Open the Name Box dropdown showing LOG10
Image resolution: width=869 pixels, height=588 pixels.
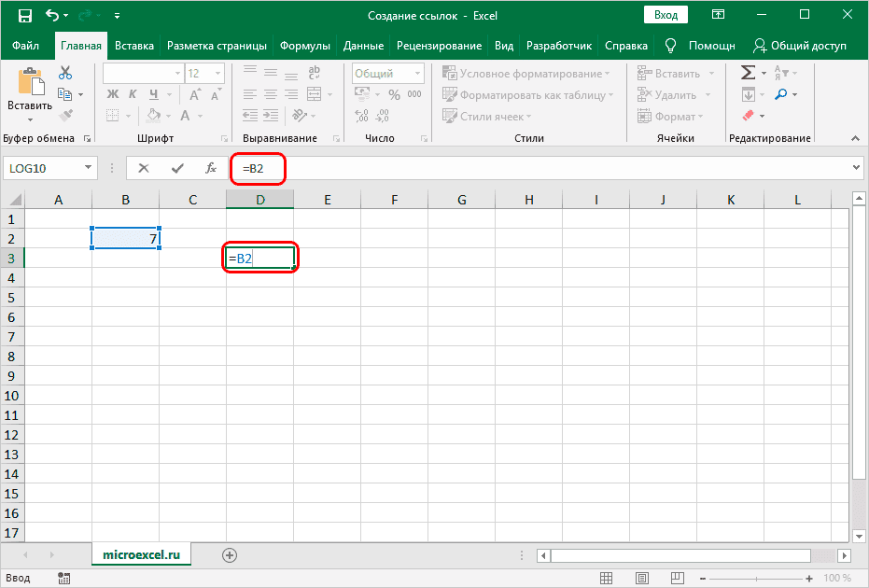[89, 168]
